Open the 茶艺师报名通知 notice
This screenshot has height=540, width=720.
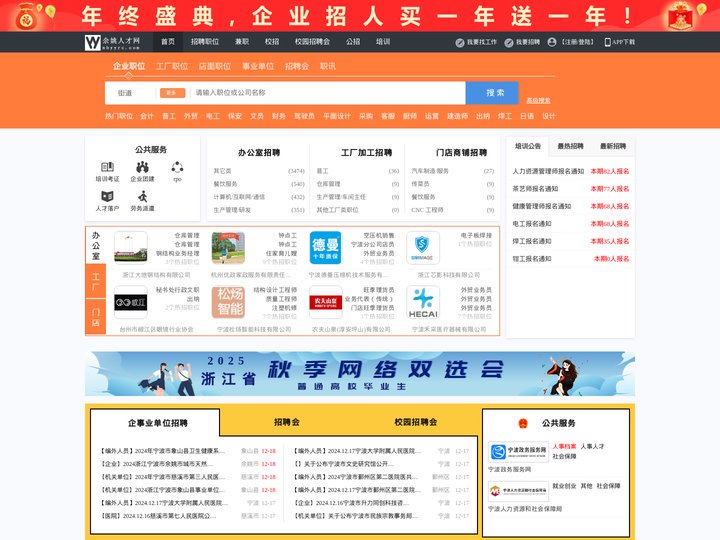535,189
